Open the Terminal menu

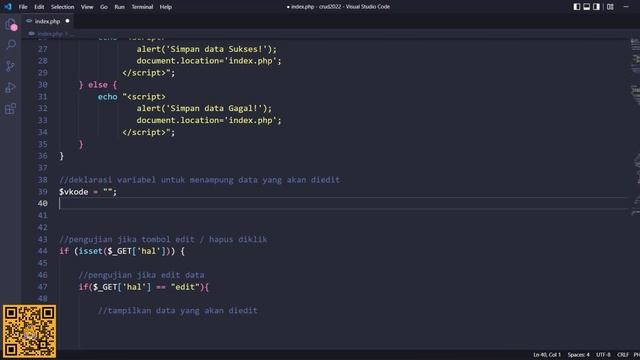[142, 7]
